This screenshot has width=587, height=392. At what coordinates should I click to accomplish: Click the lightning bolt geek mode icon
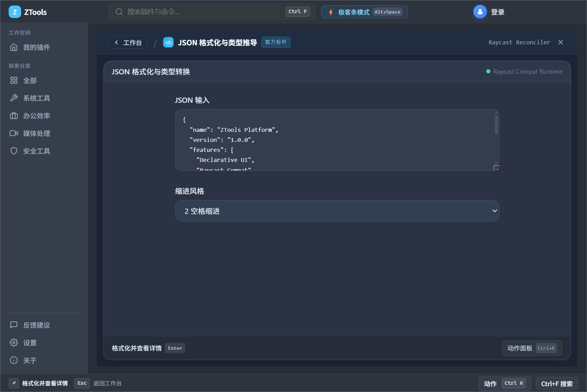tap(331, 12)
